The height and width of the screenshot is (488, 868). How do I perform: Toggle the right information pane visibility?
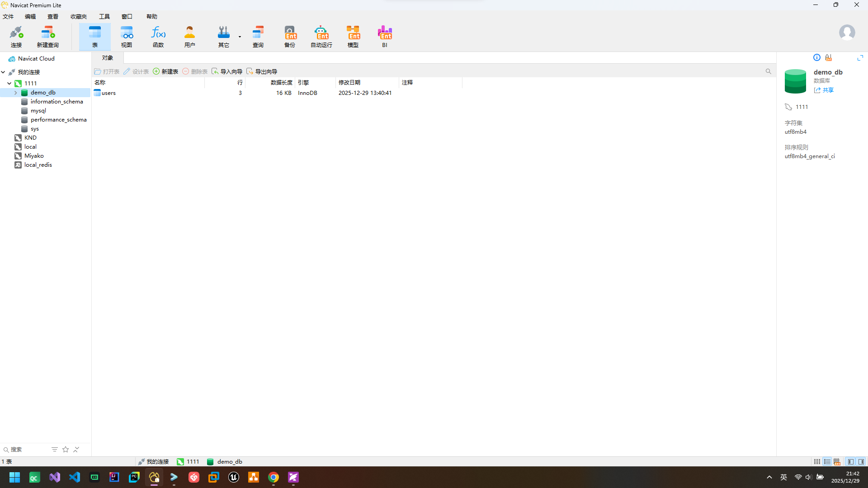pos(861,462)
